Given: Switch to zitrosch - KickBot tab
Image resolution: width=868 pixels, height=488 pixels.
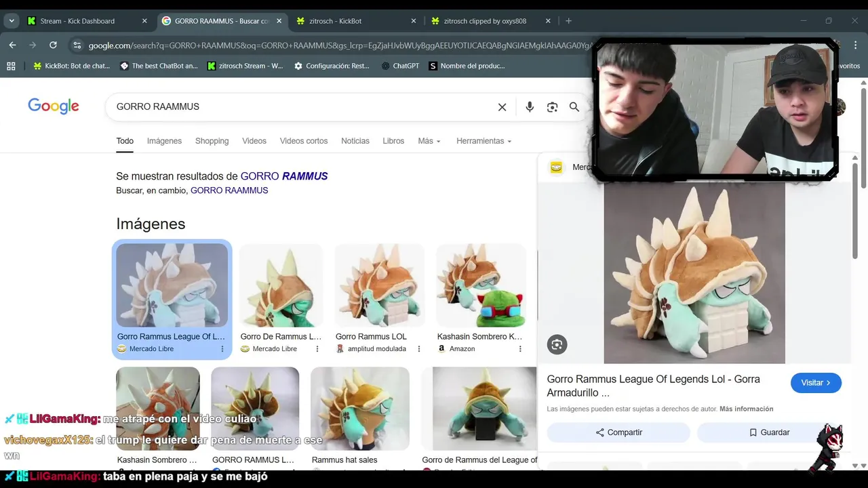Looking at the screenshot, I should click(x=357, y=21).
